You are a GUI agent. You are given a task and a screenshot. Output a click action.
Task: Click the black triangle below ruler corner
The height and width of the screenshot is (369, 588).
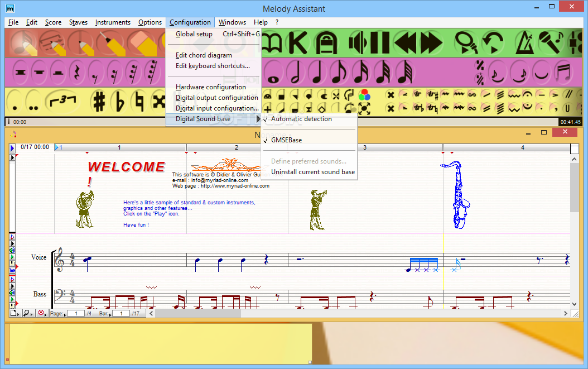tap(12, 157)
